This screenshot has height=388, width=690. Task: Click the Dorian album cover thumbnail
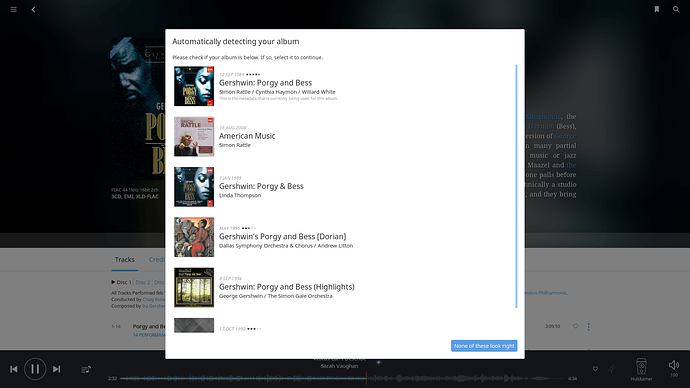pos(194,237)
